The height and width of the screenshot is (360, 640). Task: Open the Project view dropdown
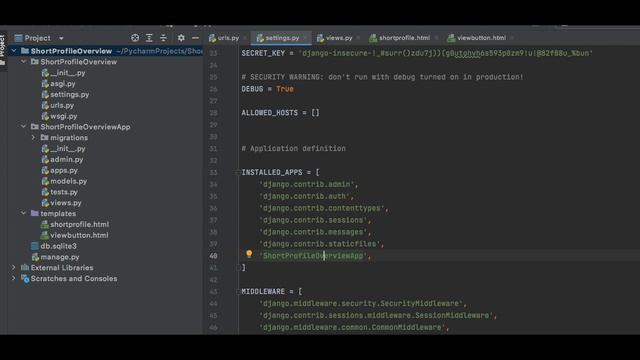pos(61,38)
